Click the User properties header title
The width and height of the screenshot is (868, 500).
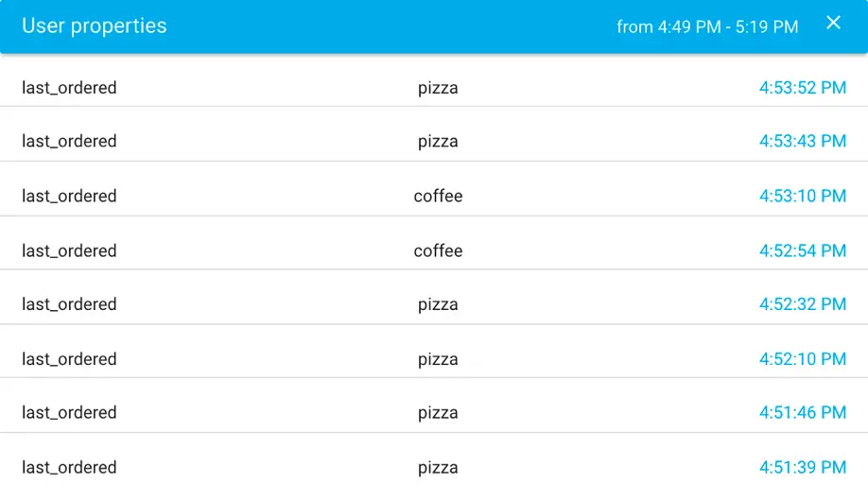point(95,26)
